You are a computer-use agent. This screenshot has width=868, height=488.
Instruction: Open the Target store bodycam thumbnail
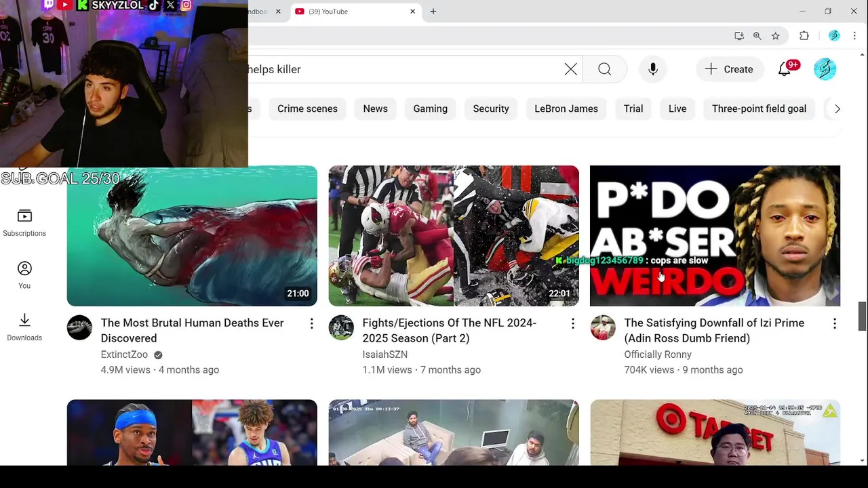click(x=715, y=432)
